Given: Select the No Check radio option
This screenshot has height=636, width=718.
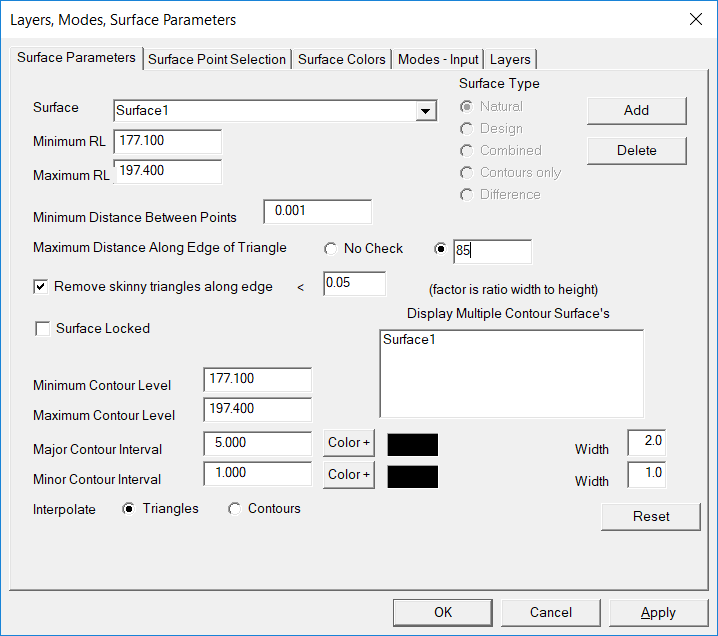Looking at the screenshot, I should (331, 249).
